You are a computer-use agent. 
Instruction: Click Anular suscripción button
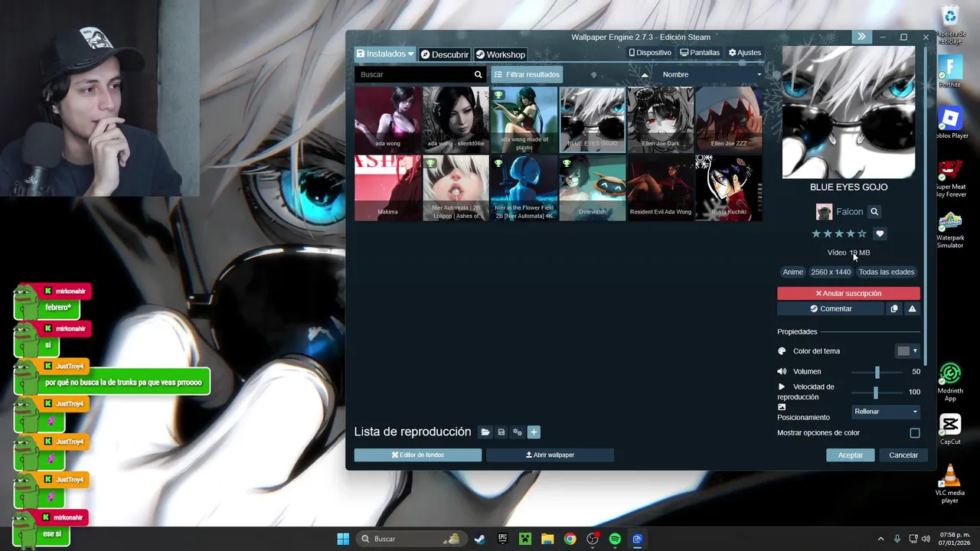pyautogui.click(x=848, y=293)
